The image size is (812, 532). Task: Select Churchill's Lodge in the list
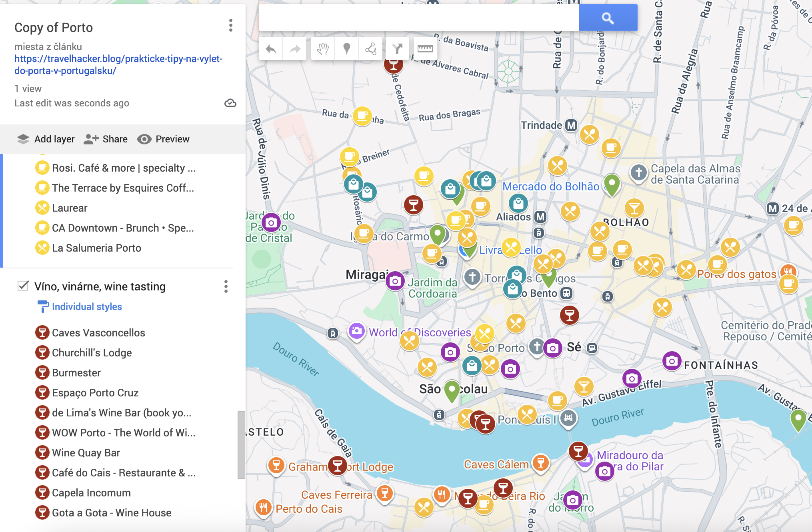click(x=92, y=353)
